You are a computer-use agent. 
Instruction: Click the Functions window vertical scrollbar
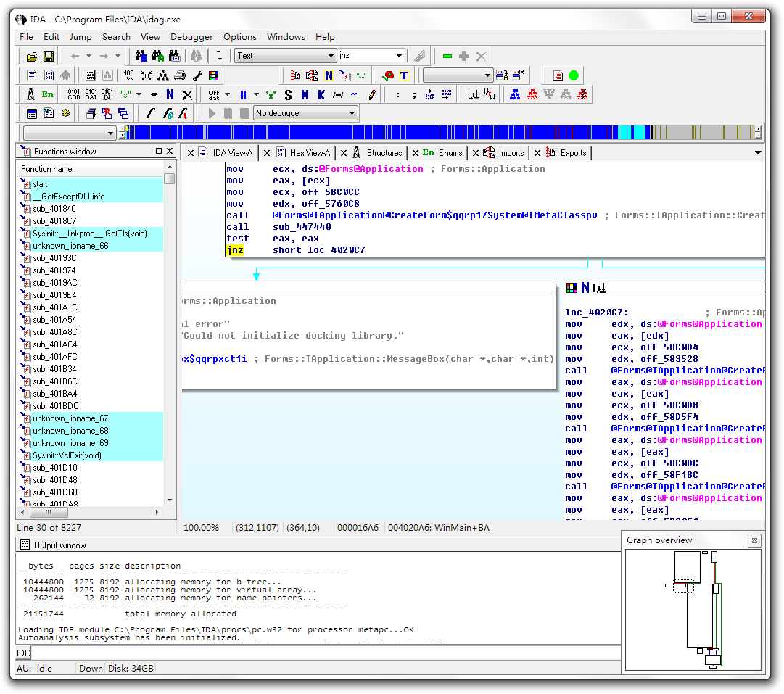point(170,333)
